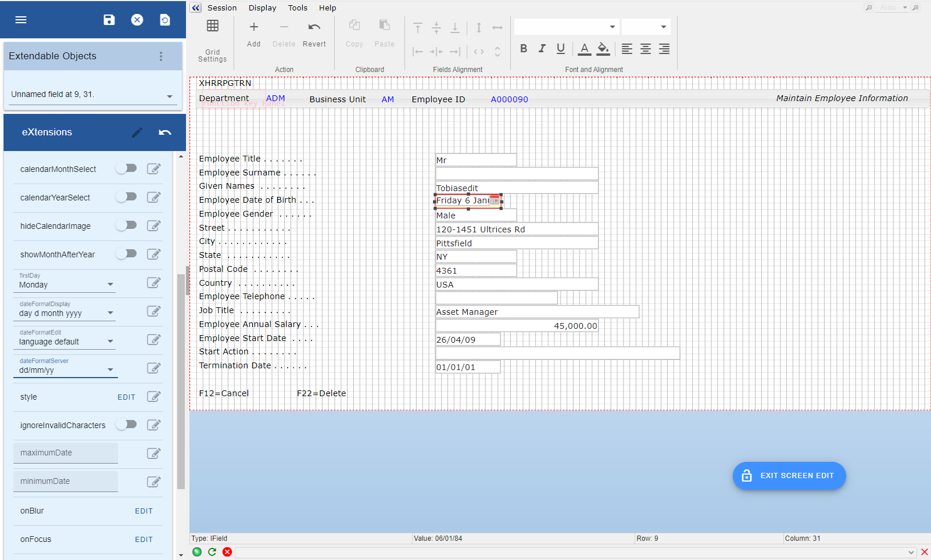Click EDIT next to style

[126, 397]
